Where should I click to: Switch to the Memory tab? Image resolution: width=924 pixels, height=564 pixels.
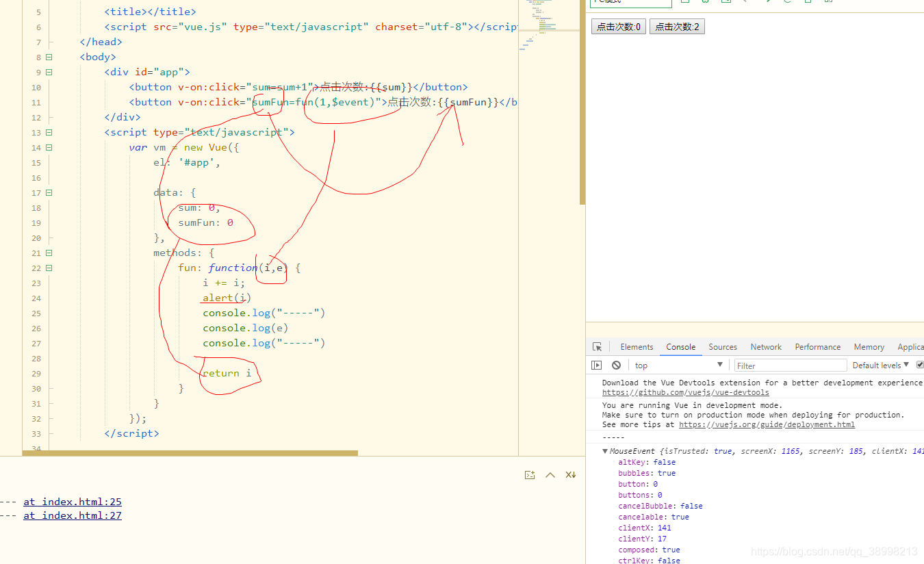869,347
